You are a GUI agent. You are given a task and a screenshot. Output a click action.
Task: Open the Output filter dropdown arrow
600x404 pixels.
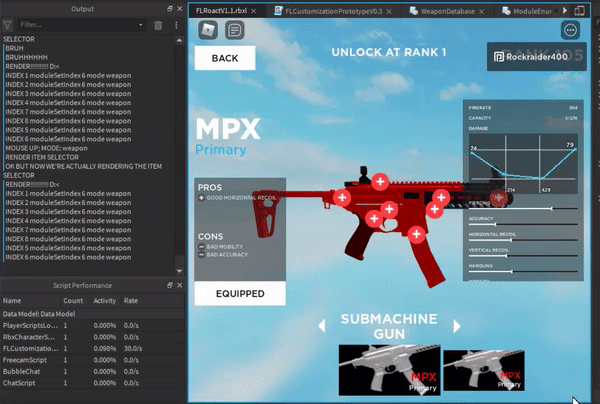140,25
